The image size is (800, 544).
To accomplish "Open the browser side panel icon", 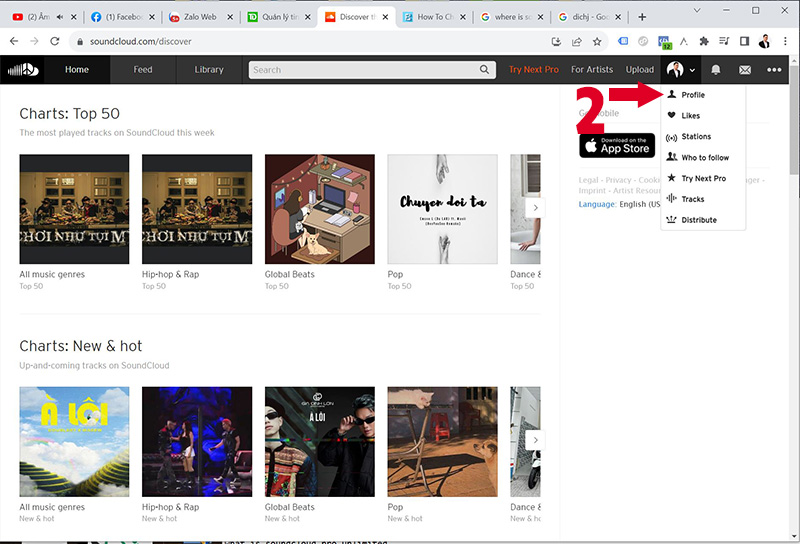I will [744, 42].
